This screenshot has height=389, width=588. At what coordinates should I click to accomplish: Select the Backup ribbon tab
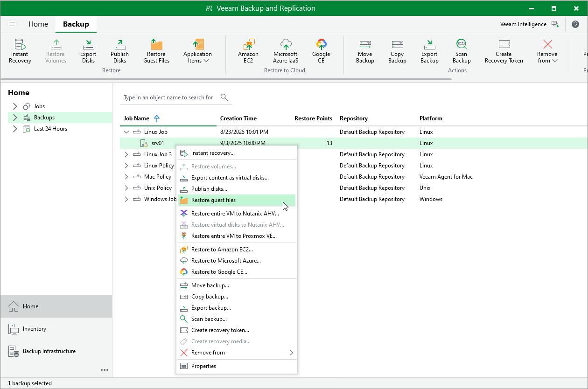[76, 24]
